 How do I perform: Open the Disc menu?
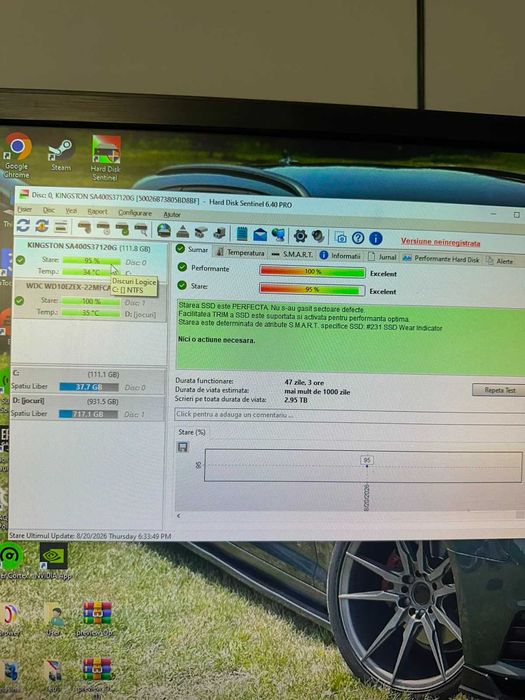(x=49, y=210)
